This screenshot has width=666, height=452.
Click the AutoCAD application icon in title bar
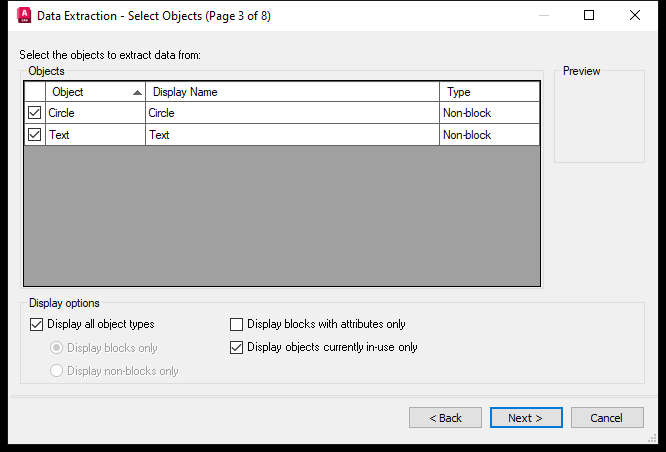pos(24,15)
